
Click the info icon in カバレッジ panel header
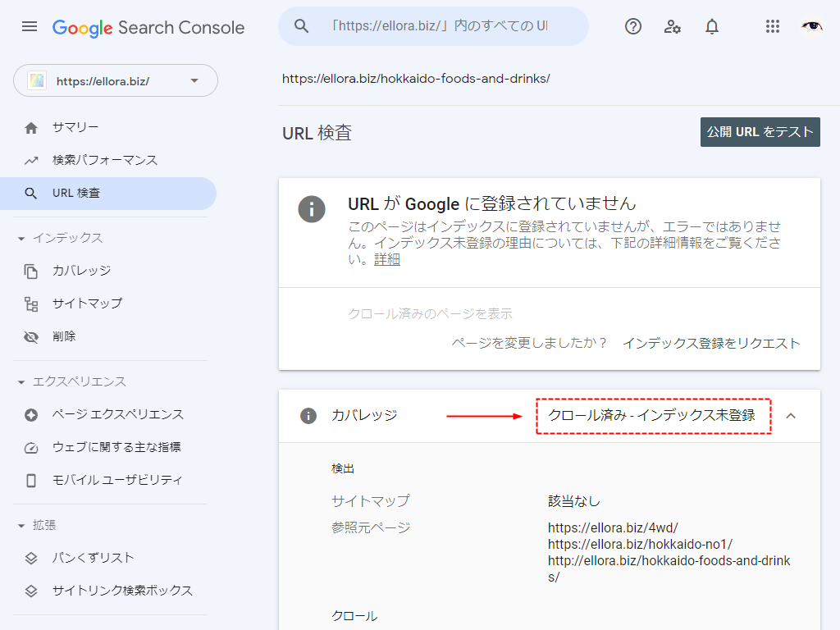308,416
